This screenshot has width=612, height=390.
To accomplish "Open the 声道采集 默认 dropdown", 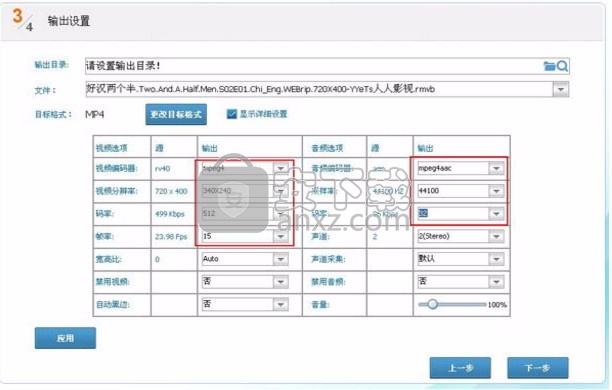I will tap(496, 259).
